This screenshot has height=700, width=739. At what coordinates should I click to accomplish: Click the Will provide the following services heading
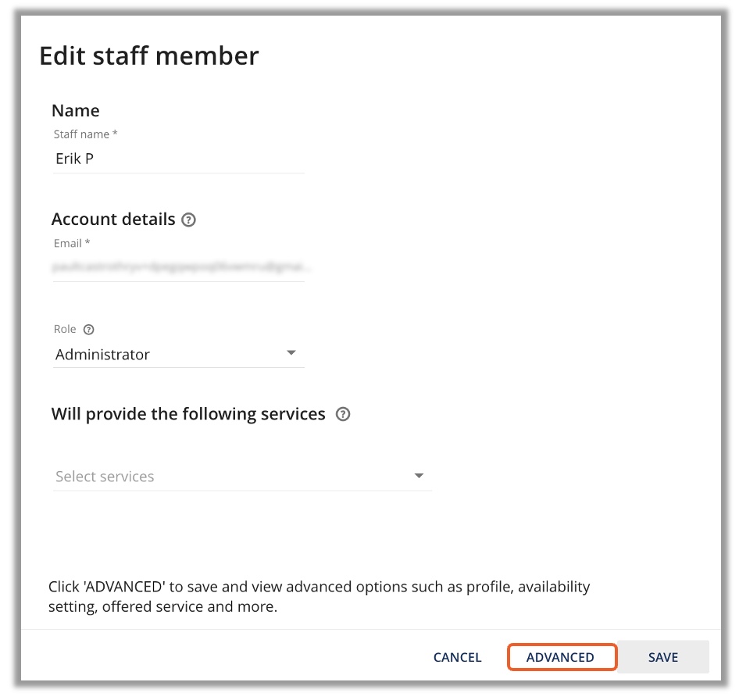pos(188,414)
